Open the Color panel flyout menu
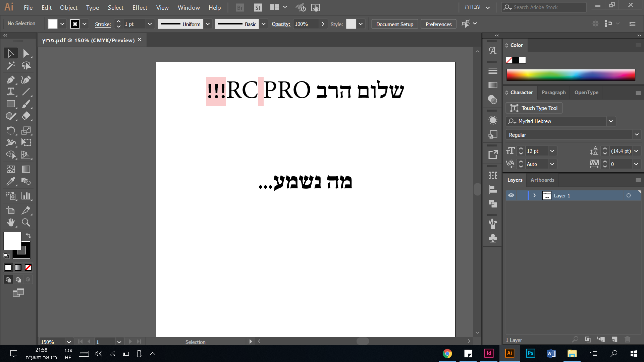 pyautogui.click(x=638, y=45)
